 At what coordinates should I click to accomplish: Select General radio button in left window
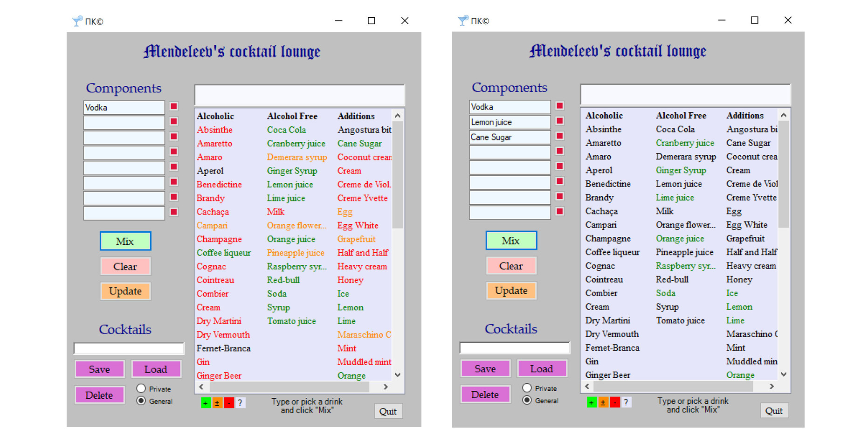click(x=141, y=401)
